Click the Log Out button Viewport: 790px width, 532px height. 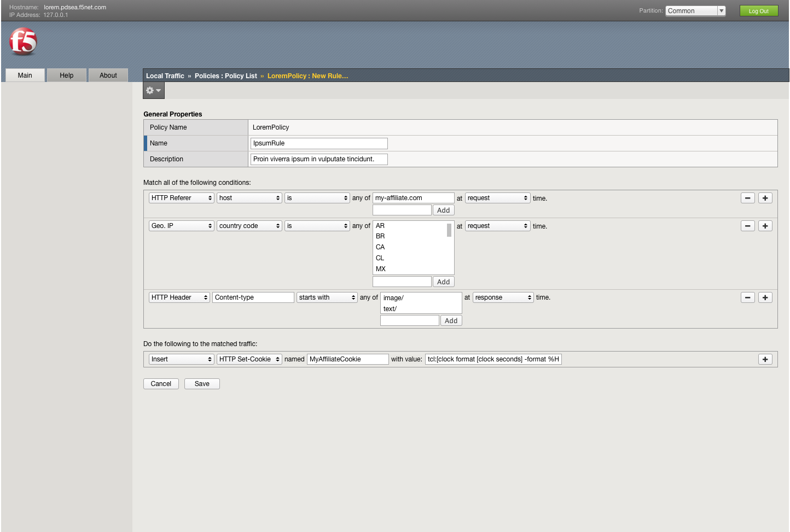click(759, 11)
